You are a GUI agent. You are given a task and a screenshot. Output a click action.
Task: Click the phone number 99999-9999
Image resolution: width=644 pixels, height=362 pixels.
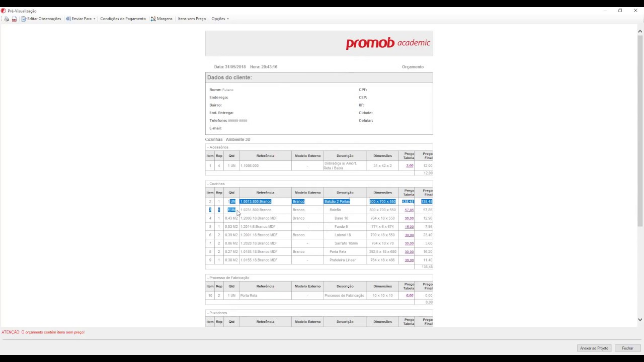[x=237, y=121]
